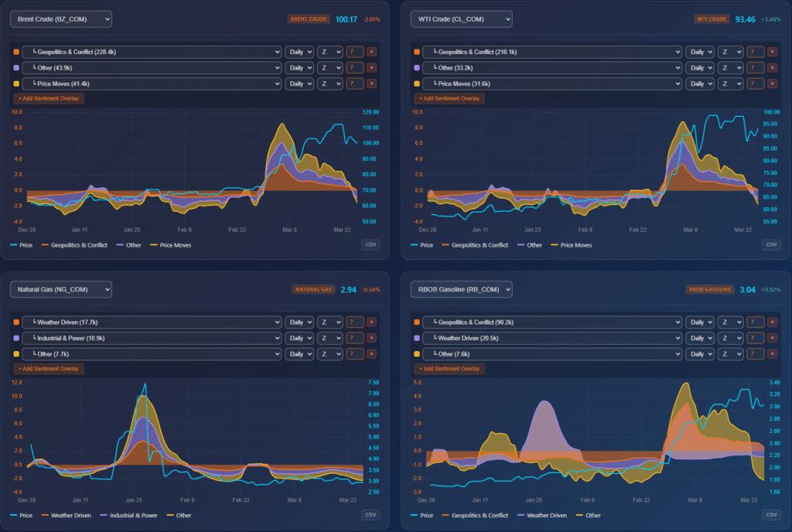The width and height of the screenshot is (792, 532).
Task: Click the WTI CRUDE badge label
Action: tap(712, 19)
